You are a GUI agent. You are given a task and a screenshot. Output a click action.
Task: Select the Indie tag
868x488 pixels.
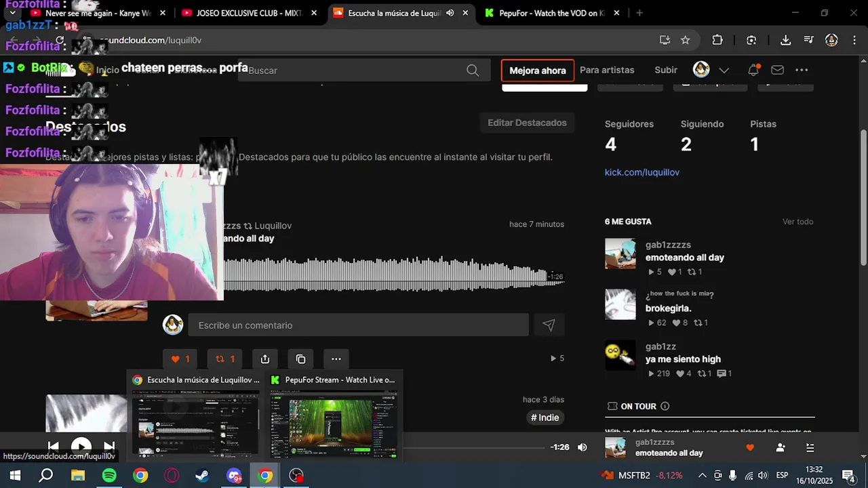545,418
